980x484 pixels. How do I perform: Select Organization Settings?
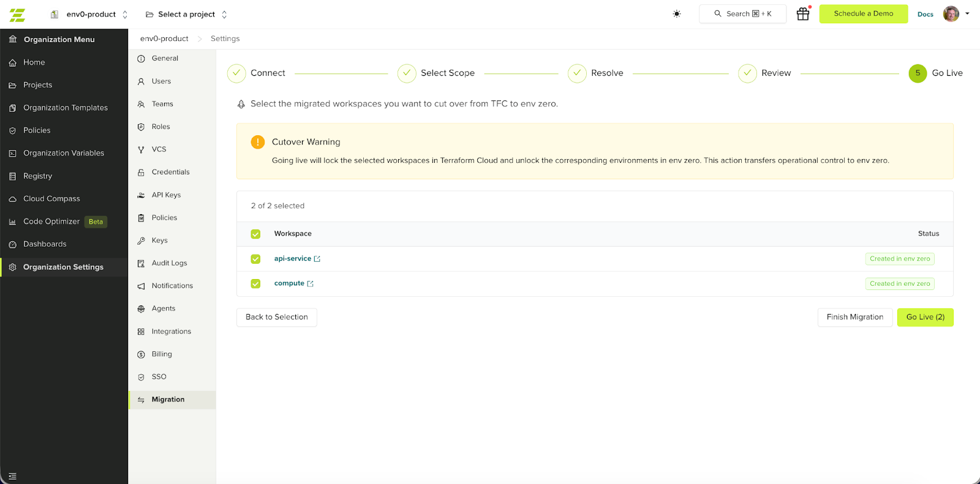click(x=64, y=267)
